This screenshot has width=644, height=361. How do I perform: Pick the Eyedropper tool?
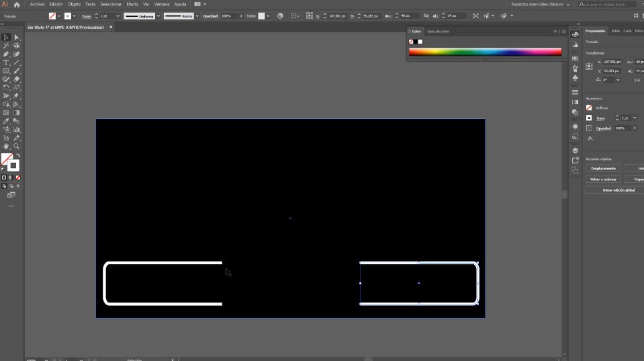[6, 121]
